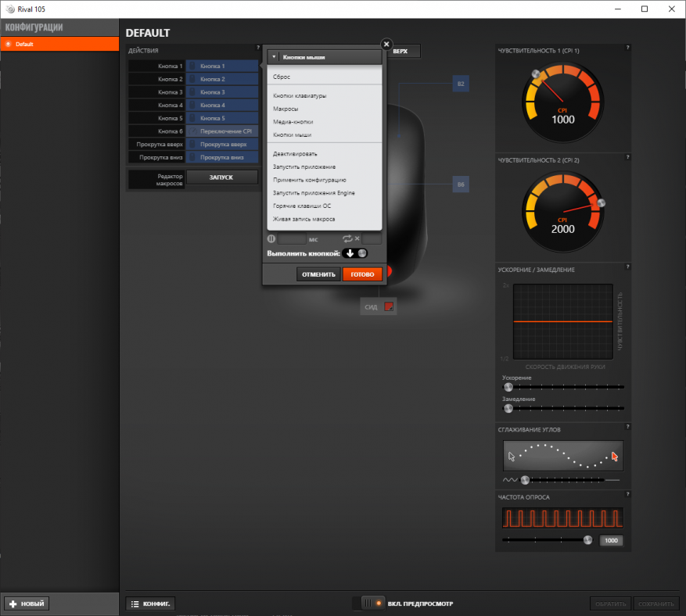Launch the macro editor with ЗАПУСК
Screen dimensions: 686x616
click(222, 177)
